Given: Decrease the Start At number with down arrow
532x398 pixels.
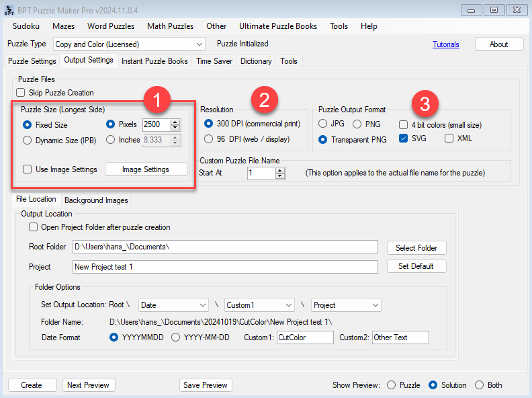Looking at the screenshot, I should 280,176.
